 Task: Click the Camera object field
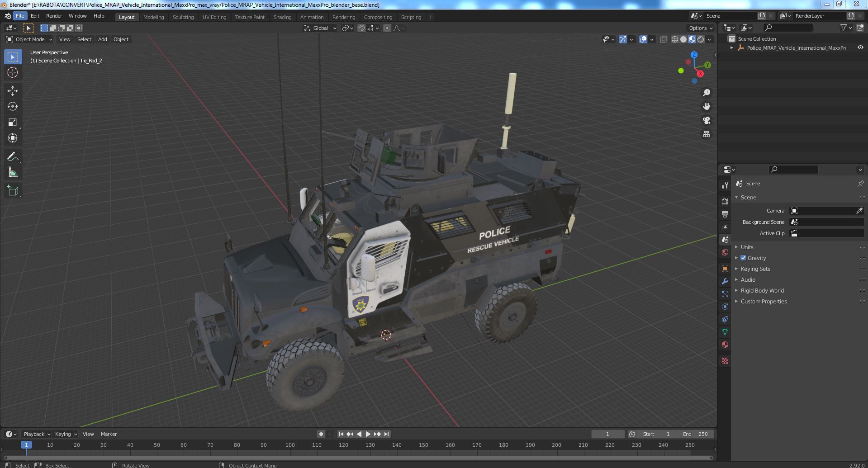tap(826, 211)
